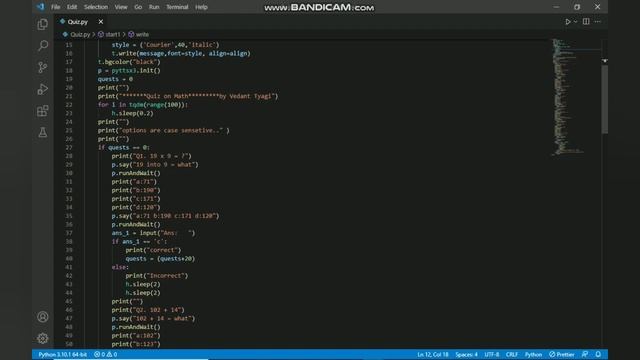The height and width of the screenshot is (360, 640).
Task: Open the View menu
Action: 121,7
